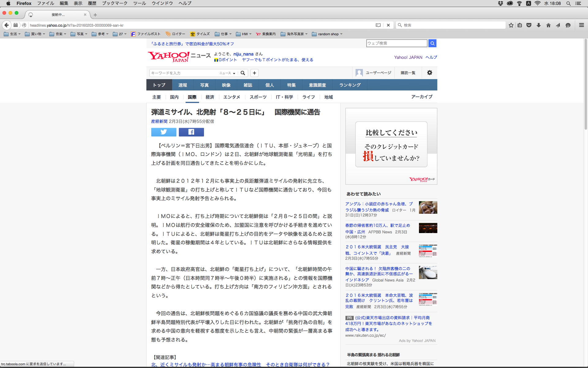Open Firefox hamburger menu
This screenshot has height=368, width=588.
581,25
